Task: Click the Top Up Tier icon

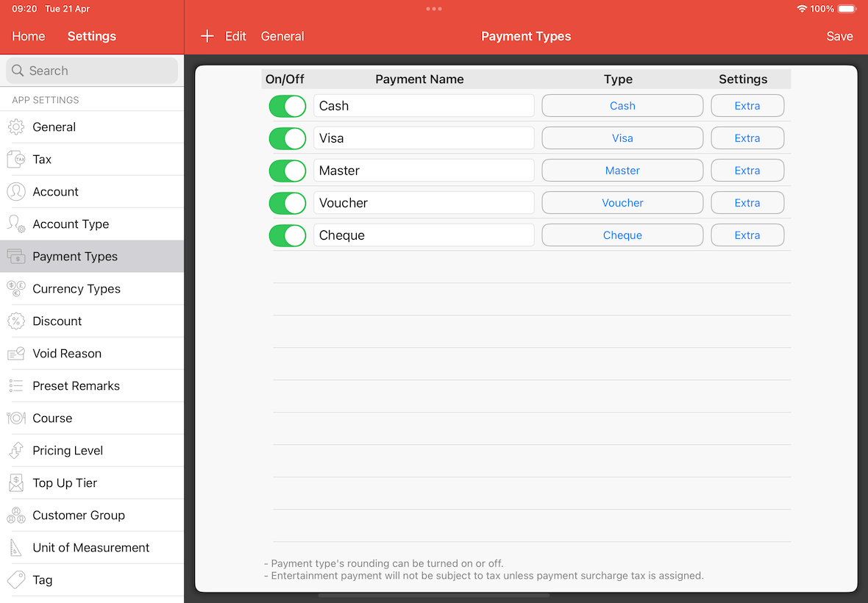Action: 16,483
